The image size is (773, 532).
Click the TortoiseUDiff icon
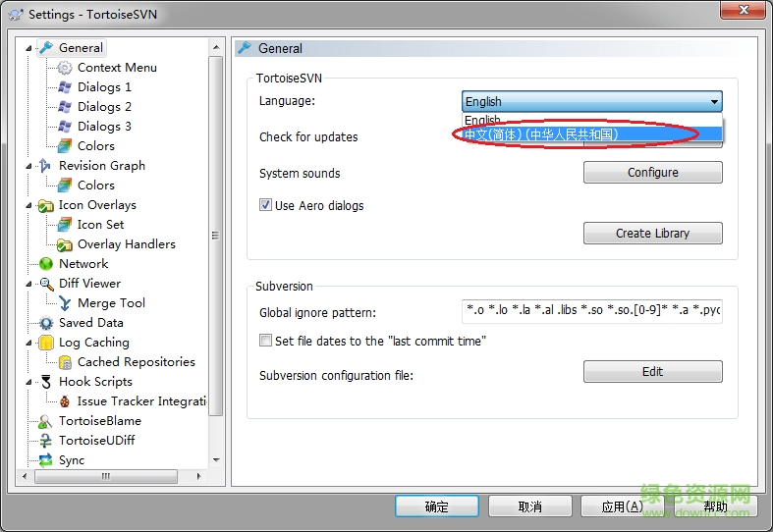click(x=45, y=441)
